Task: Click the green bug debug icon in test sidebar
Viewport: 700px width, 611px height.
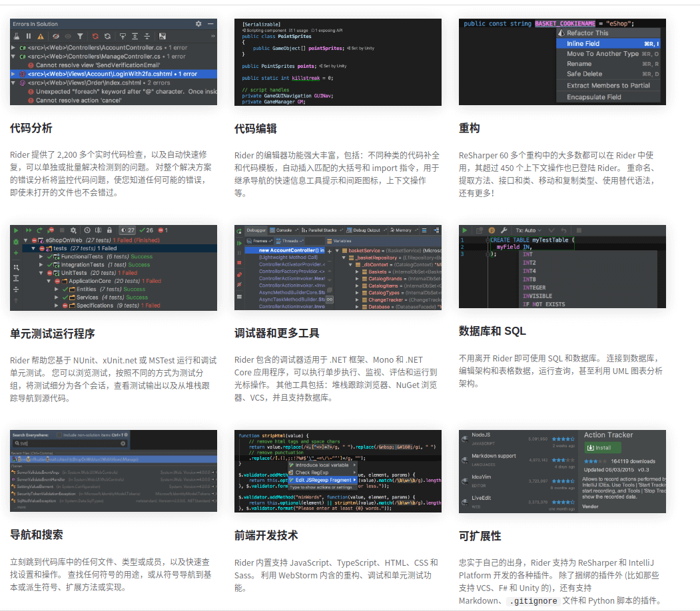Action: pyautogui.click(x=16, y=242)
